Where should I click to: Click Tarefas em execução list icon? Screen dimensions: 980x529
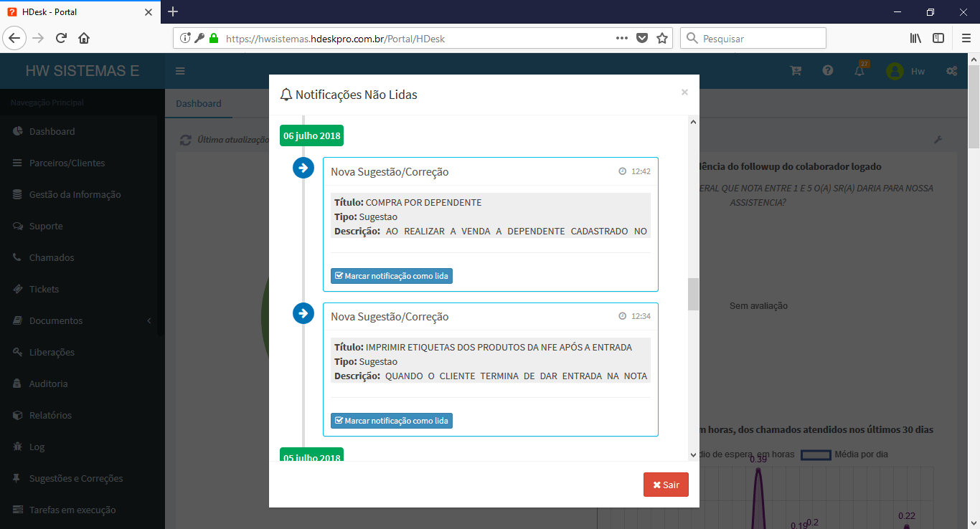click(x=17, y=510)
